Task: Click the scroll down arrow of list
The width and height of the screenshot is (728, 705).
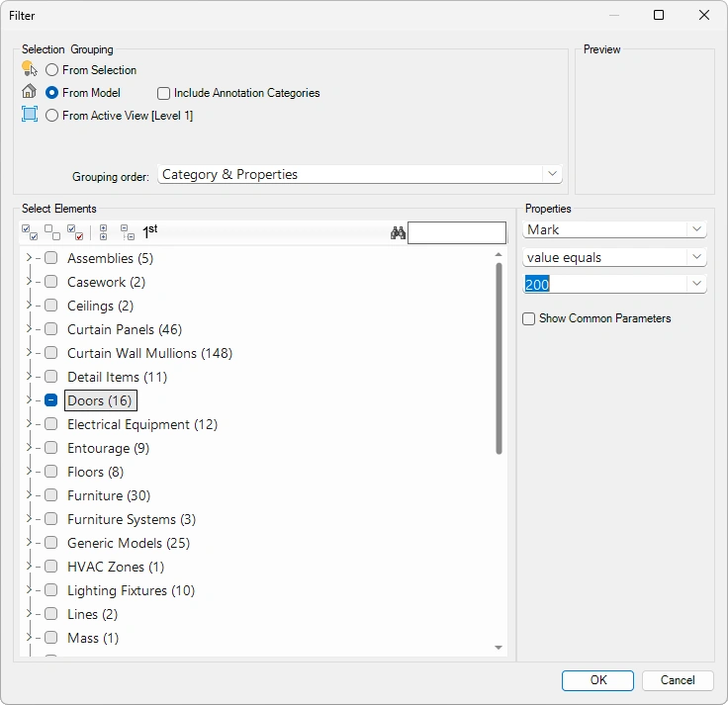Action: click(x=499, y=648)
